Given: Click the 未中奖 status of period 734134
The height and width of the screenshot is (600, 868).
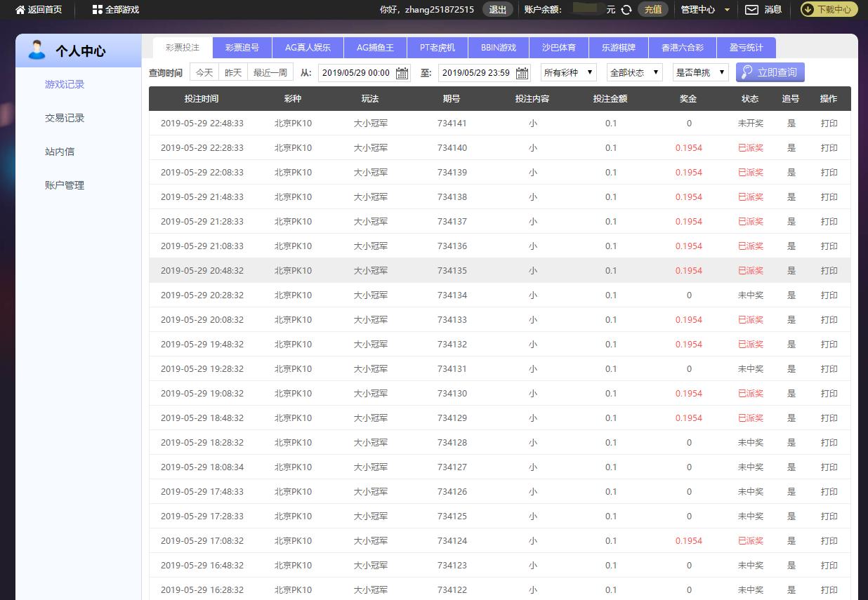Looking at the screenshot, I should point(751,295).
